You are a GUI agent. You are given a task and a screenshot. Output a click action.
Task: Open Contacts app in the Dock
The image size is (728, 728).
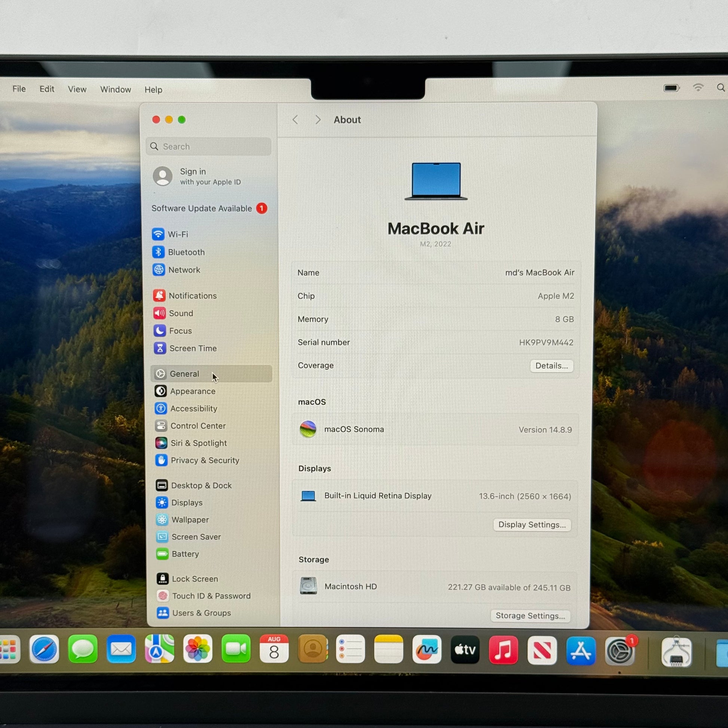(312, 648)
